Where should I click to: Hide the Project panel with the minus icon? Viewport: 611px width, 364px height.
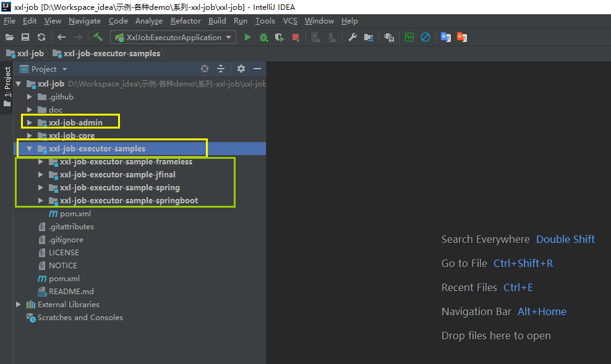pos(257,69)
